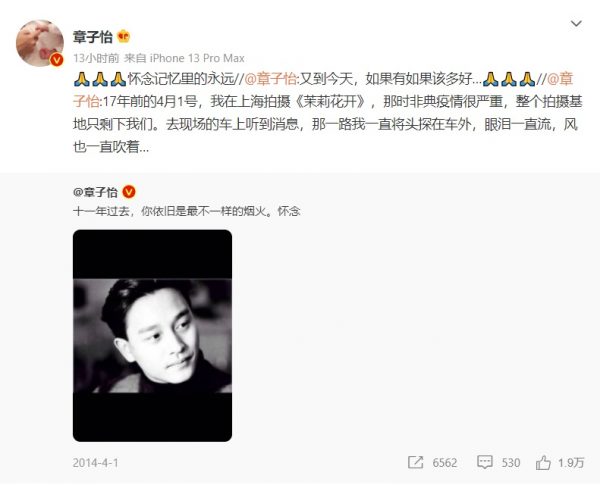Open the post options chevron menu
This screenshot has width=600, height=485.
pyautogui.click(x=576, y=24)
